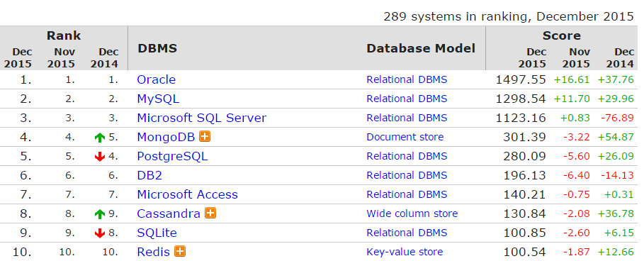Click Cassandra's -2.08 November change
Screen dimensions: 644x261
click(576, 213)
